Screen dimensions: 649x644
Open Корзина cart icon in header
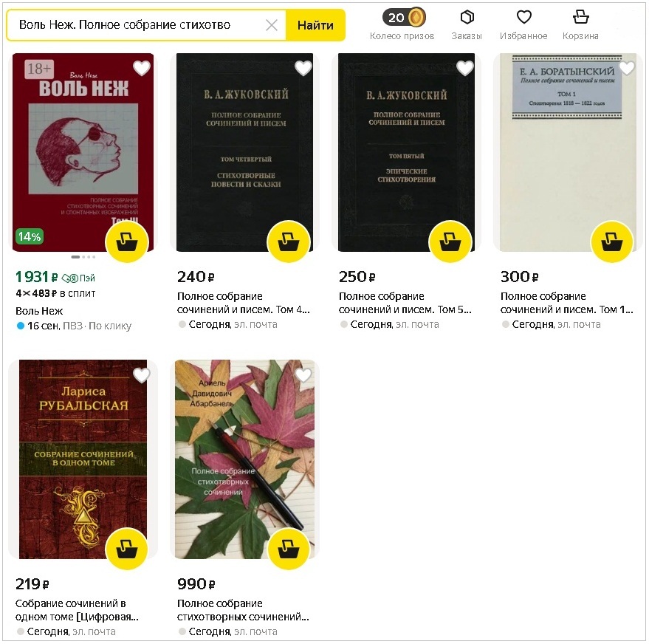(x=580, y=24)
